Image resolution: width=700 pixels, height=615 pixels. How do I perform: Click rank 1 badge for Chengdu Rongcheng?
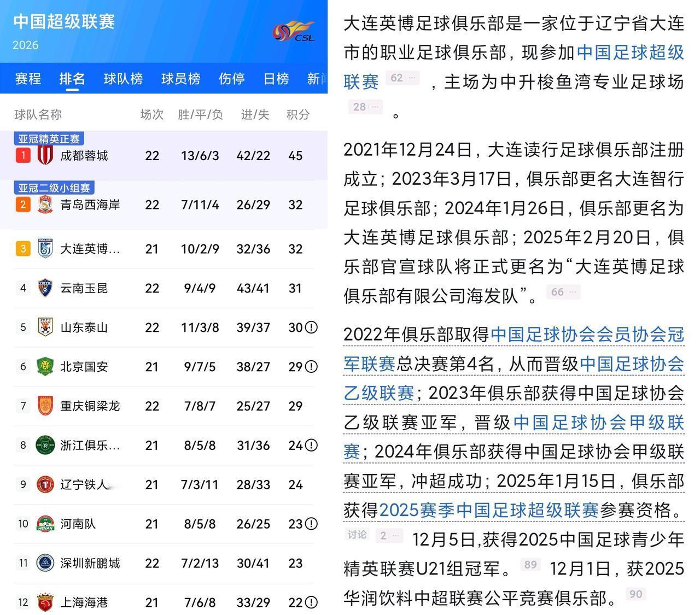pyautogui.click(x=23, y=156)
